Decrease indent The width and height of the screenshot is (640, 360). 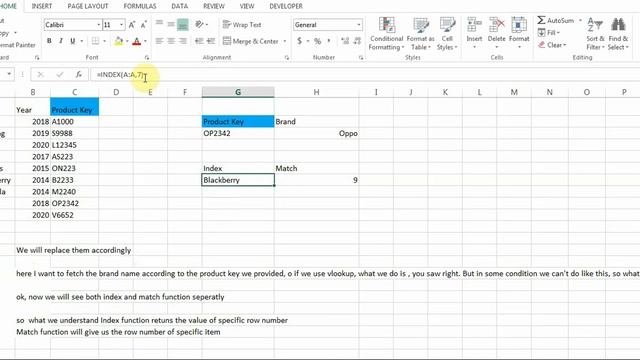pos(199,41)
